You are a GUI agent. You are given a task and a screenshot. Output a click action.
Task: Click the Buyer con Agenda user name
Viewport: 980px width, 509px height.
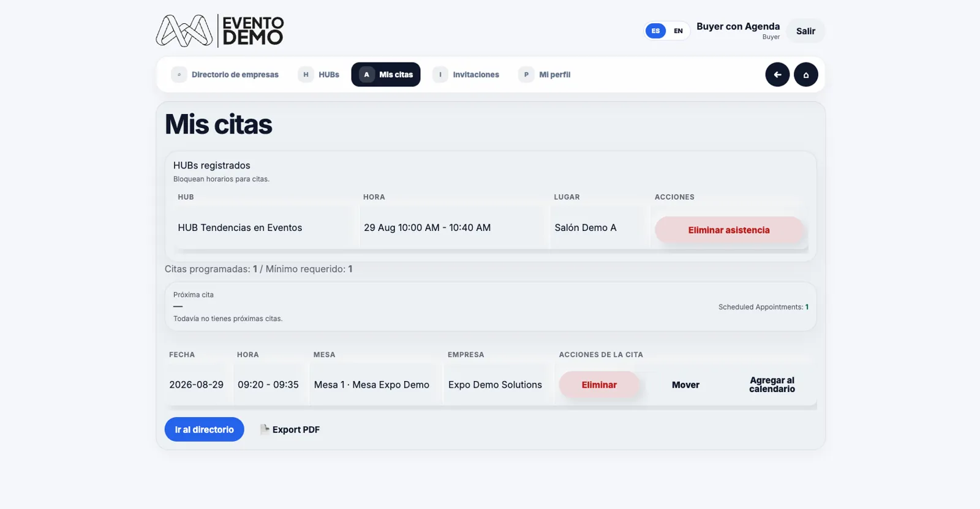[x=738, y=26]
